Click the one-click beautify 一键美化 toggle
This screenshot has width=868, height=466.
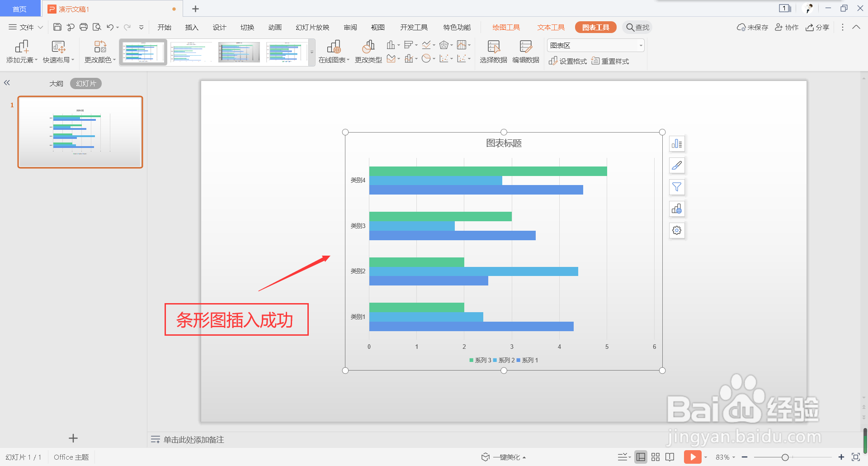(503, 456)
